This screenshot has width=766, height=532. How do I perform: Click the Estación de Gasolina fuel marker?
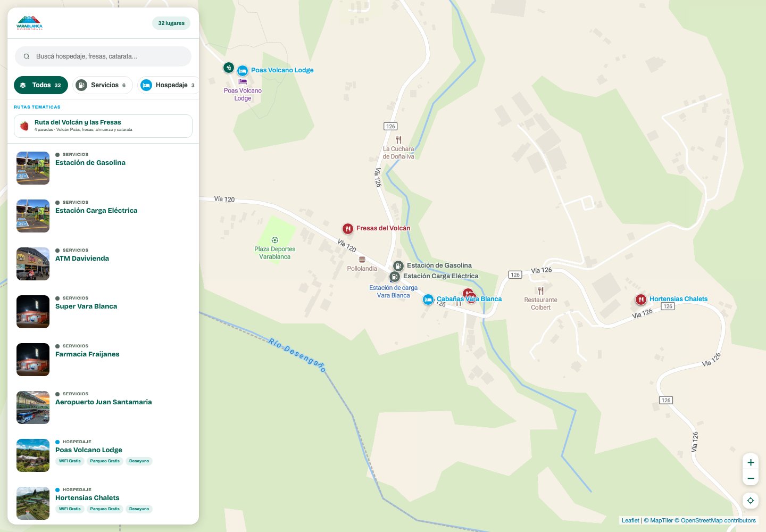click(x=398, y=266)
